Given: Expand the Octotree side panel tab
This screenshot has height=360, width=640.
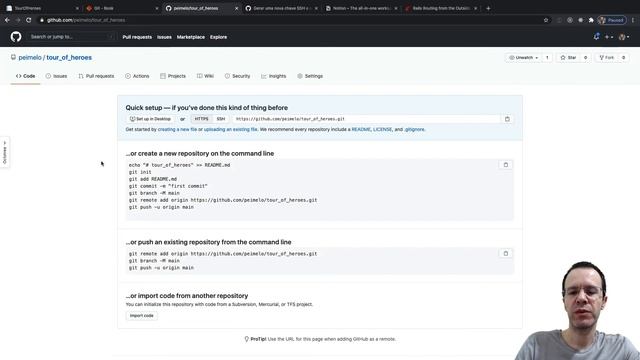Looking at the screenshot, I should click(4, 152).
